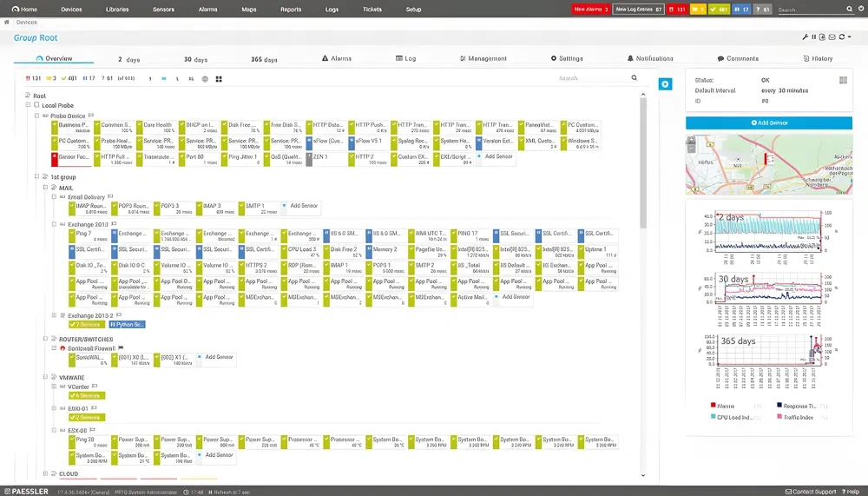The width and height of the screenshot is (868, 496).
Task: Click the New Log Entries button
Action: (638, 10)
